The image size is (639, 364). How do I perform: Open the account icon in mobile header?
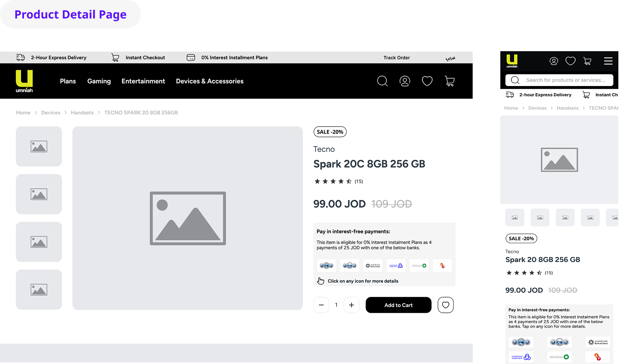coord(554,61)
